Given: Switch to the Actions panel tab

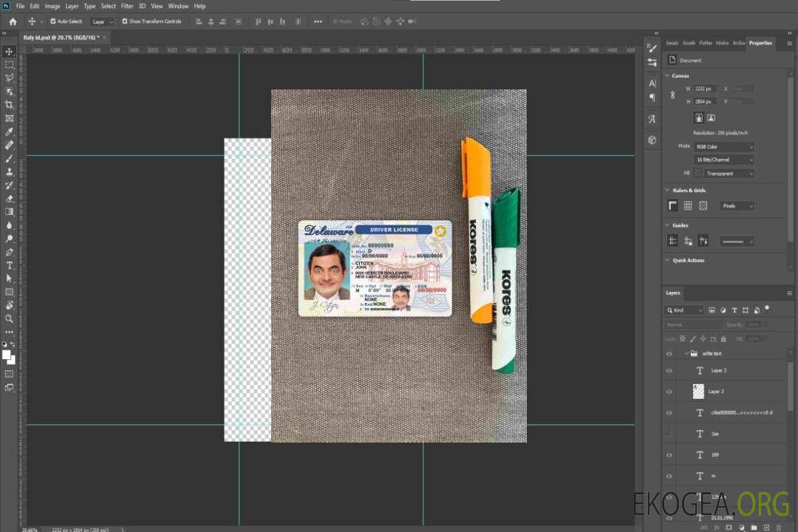Looking at the screenshot, I should pyautogui.click(x=738, y=43).
